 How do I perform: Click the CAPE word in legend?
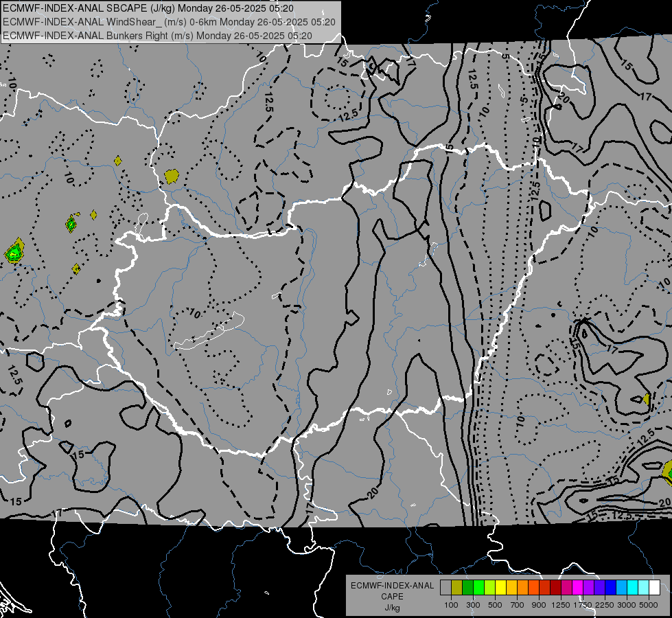392,597
